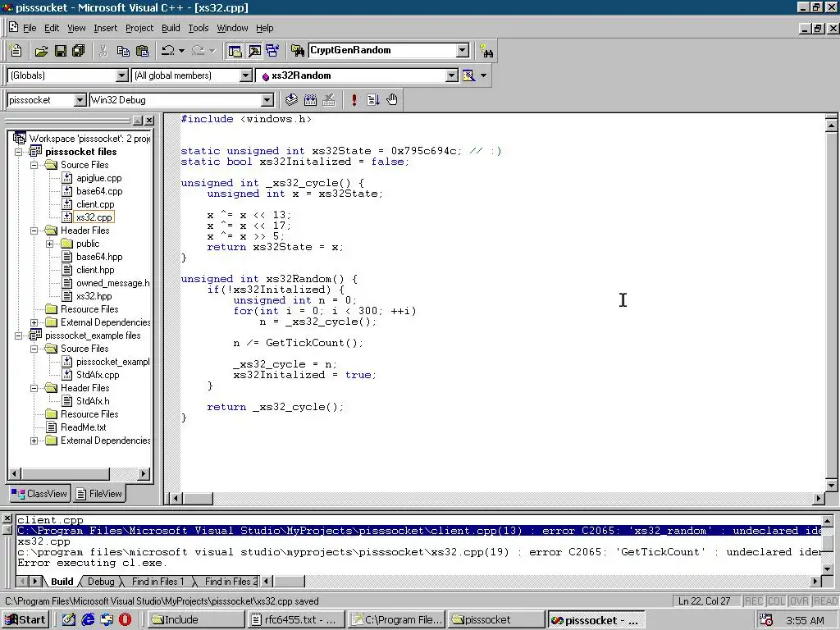This screenshot has height=630, width=840.
Task: Expand the public folder in Header Files
Action: tap(50, 244)
